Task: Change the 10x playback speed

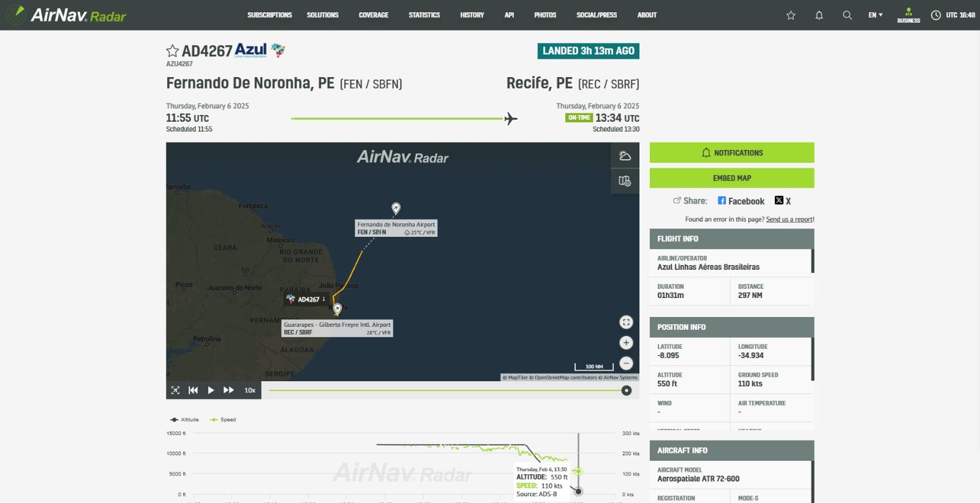Action: [250, 390]
